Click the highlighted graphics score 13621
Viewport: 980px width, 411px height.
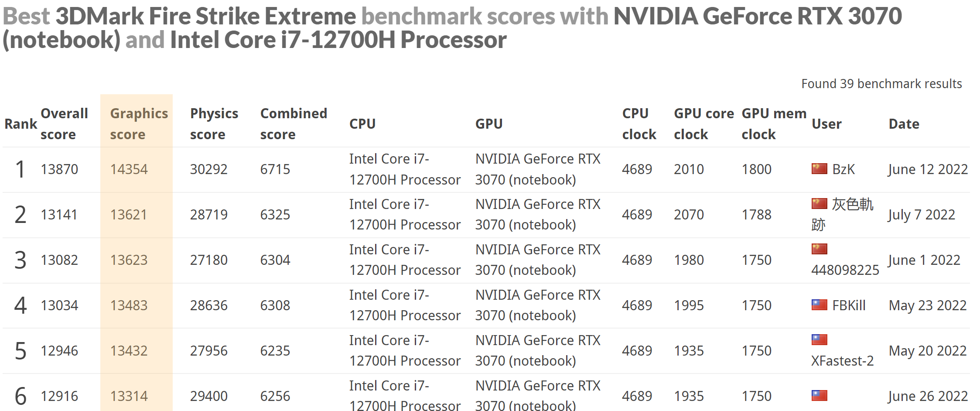pyautogui.click(x=129, y=215)
